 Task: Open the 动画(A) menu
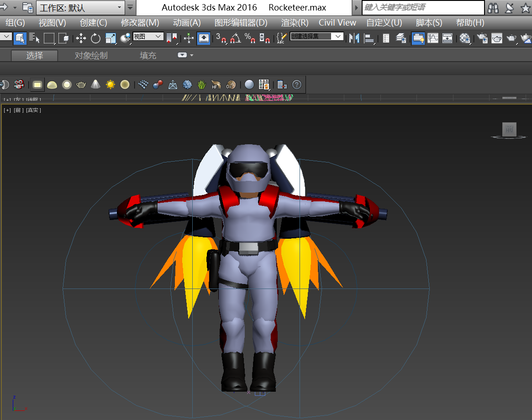187,23
